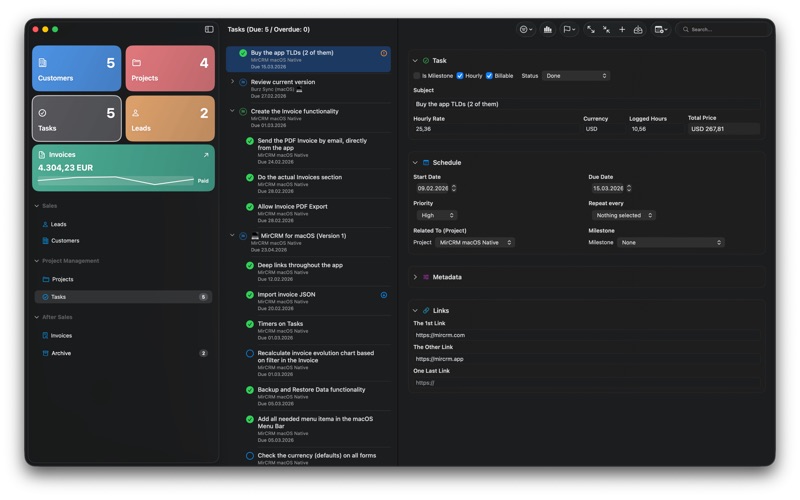Open the Invoices card arrow icon
This screenshot has height=500, width=800.
(x=206, y=155)
